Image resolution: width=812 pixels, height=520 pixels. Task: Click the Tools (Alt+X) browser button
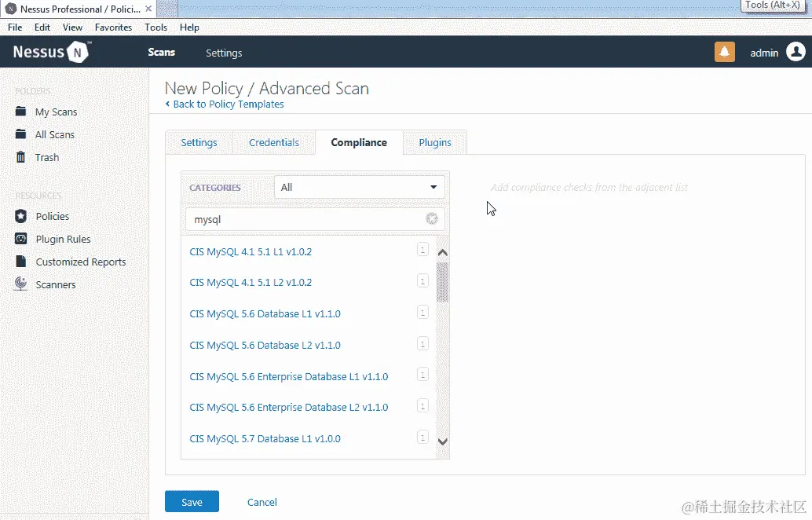773,5
